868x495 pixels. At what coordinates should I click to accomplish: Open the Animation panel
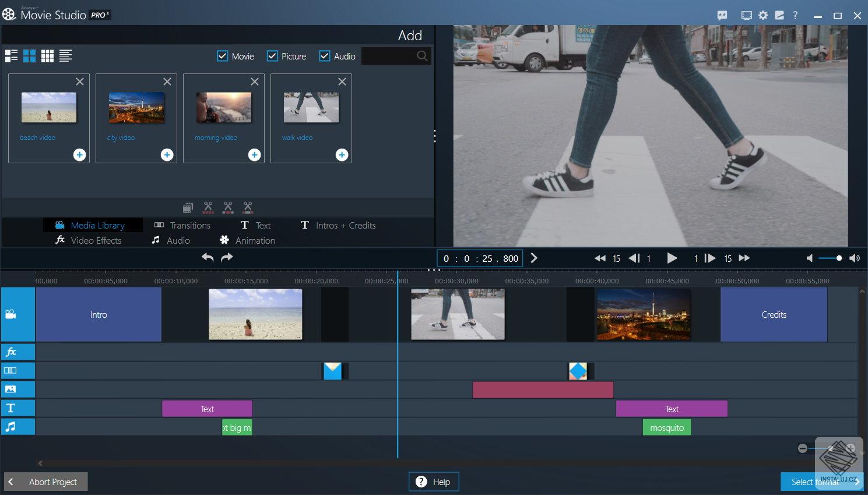coord(248,240)
